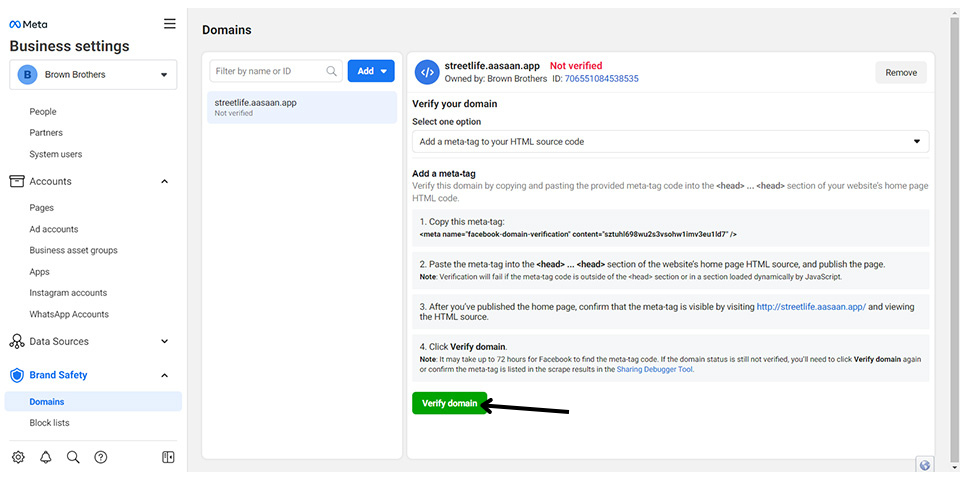This screenshot has width=960, height=480.
Task: Open the help question mark icon
Action: coord(101,457)
